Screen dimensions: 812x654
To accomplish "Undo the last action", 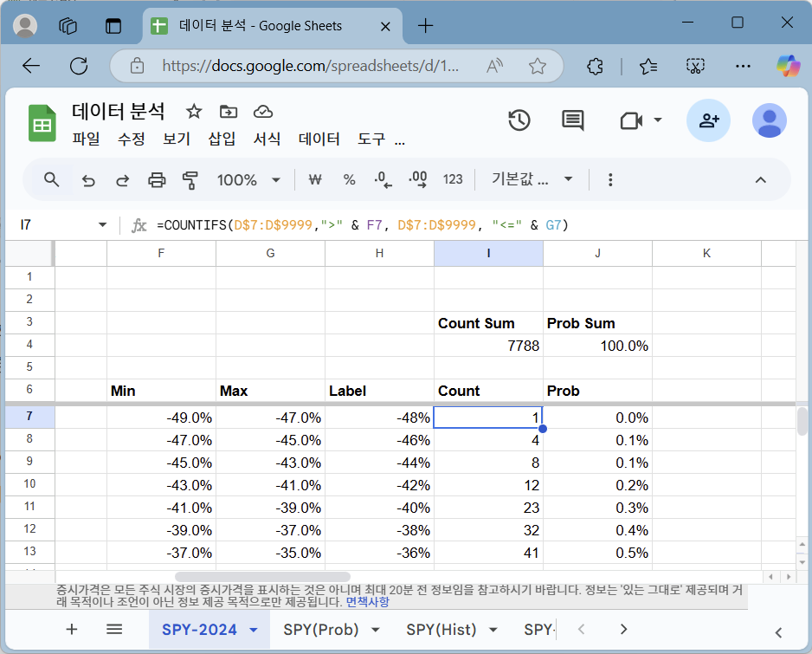I will pyautogui.click(x=88, y=180).
